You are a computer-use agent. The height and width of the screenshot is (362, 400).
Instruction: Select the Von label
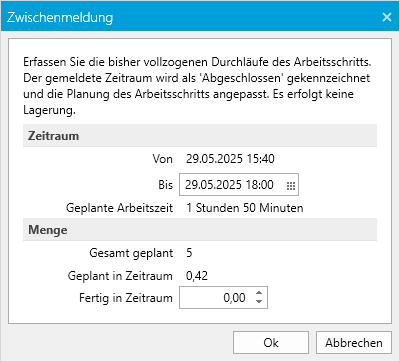click(163, 159)
